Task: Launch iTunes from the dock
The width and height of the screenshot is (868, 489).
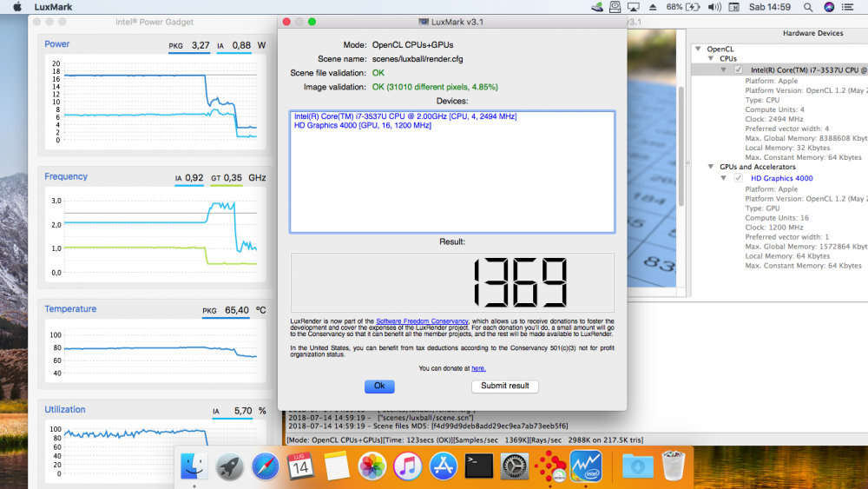Action: tap(407, 466)
